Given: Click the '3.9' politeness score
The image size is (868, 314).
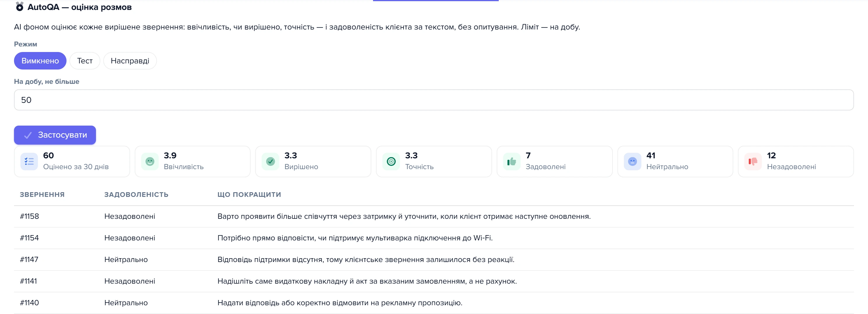Looking at the screenshot, I should pos(170,155).
